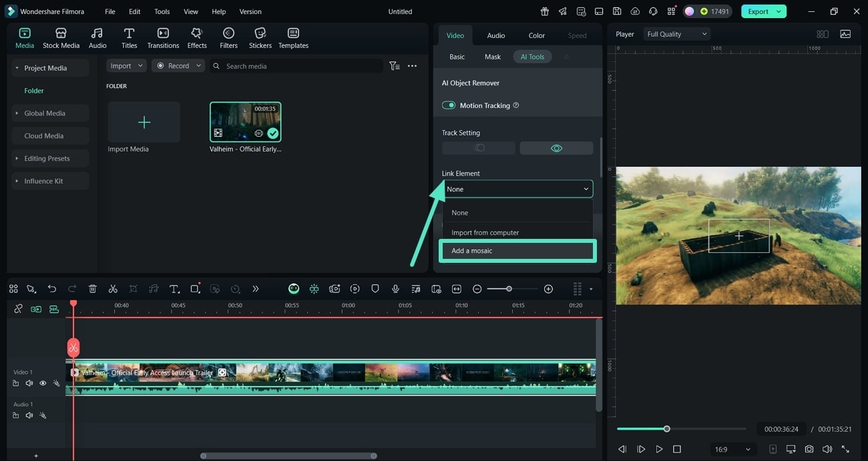Choose Add a mosaic from list

(x=517, y=251)
